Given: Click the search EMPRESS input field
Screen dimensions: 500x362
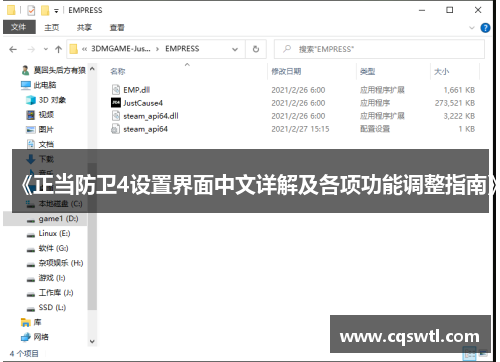Looking at the screenshot, I should (379, 49).
